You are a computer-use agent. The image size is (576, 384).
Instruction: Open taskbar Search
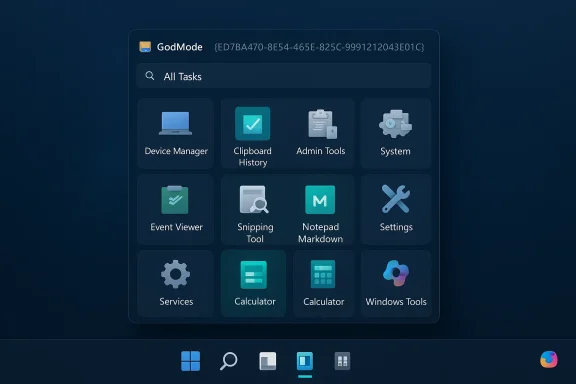[228, 361]
